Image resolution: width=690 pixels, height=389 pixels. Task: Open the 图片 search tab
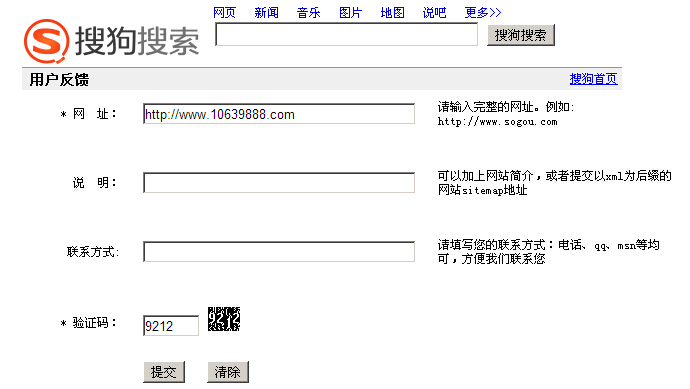(350, 12)
